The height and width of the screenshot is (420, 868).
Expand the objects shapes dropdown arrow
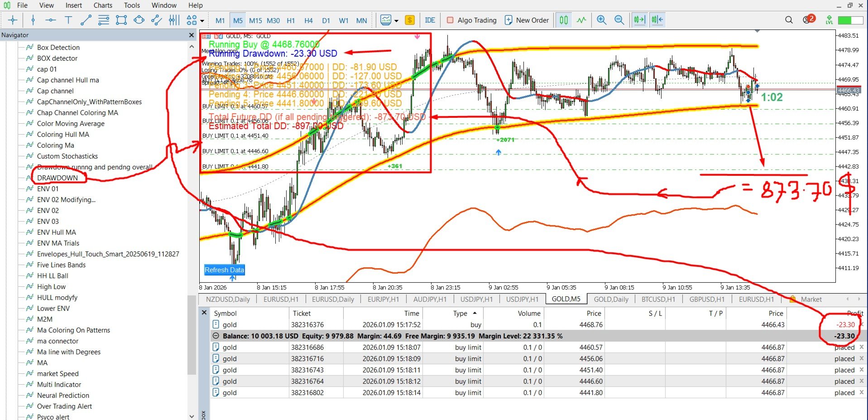tap(202, 20)
